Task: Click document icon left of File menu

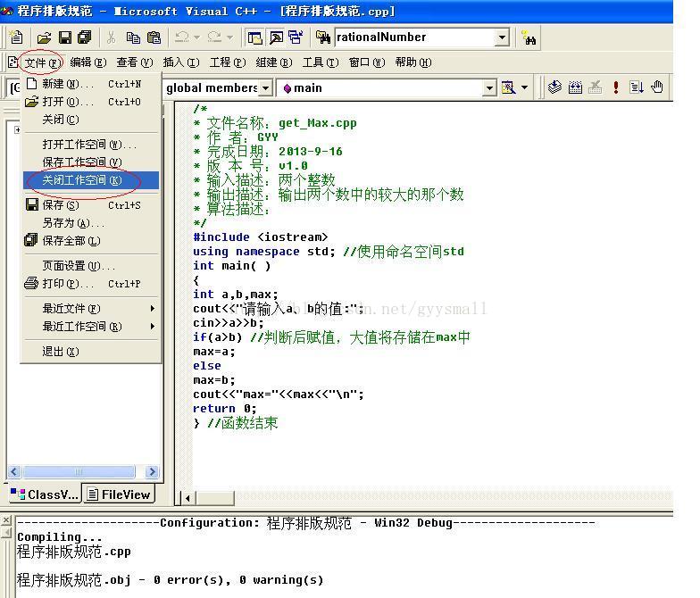Action: click(x=12, y=62)
